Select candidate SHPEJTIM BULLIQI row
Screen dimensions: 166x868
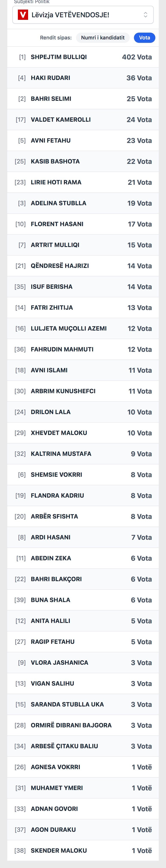(83, 57)
